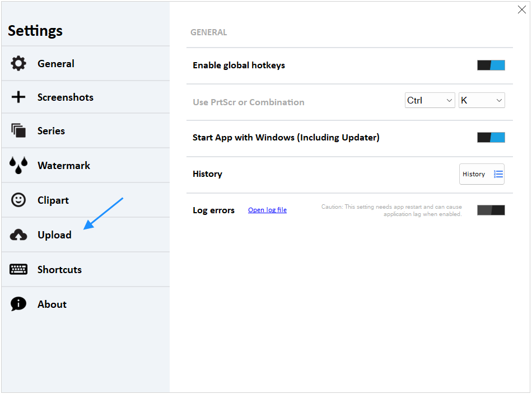The image size is (532, 394).
Task: Click the Clipart smiley icon
Action: [x=18, y=200]
